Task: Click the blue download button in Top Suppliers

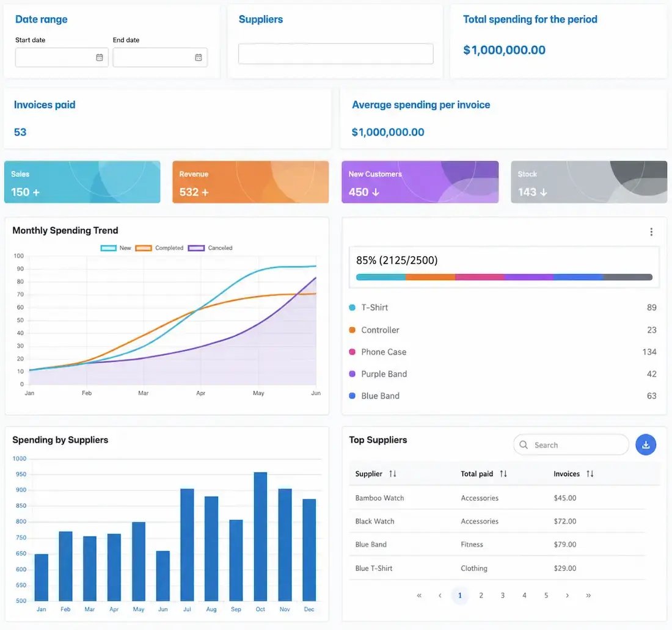Action: [646, 444]
